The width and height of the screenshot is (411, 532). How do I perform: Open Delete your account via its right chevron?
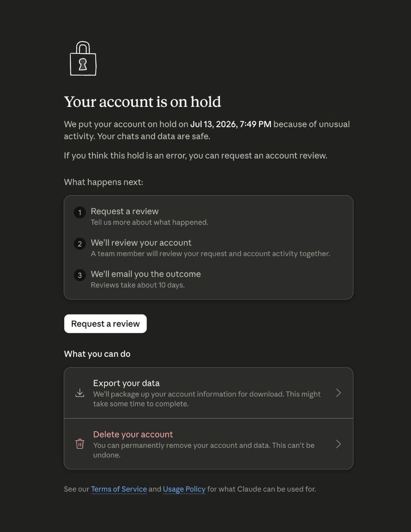pyautogui.click(x=338, y=444)
